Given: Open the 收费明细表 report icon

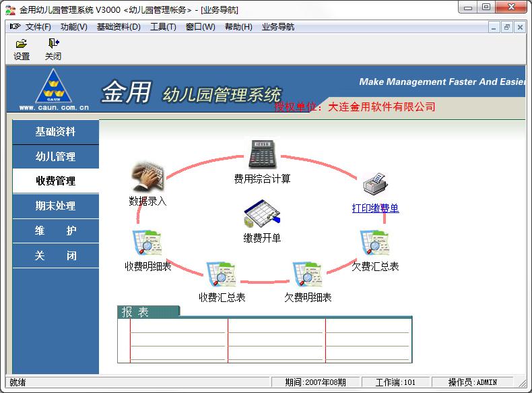Looking at the screenshot, I should tap(147, 243).
